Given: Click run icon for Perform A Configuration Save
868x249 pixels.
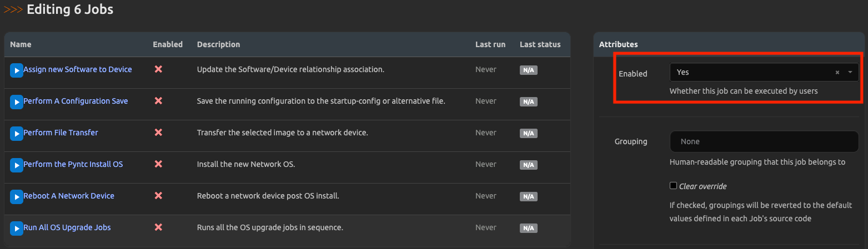Looking at the screenshot, I should 16,101.
